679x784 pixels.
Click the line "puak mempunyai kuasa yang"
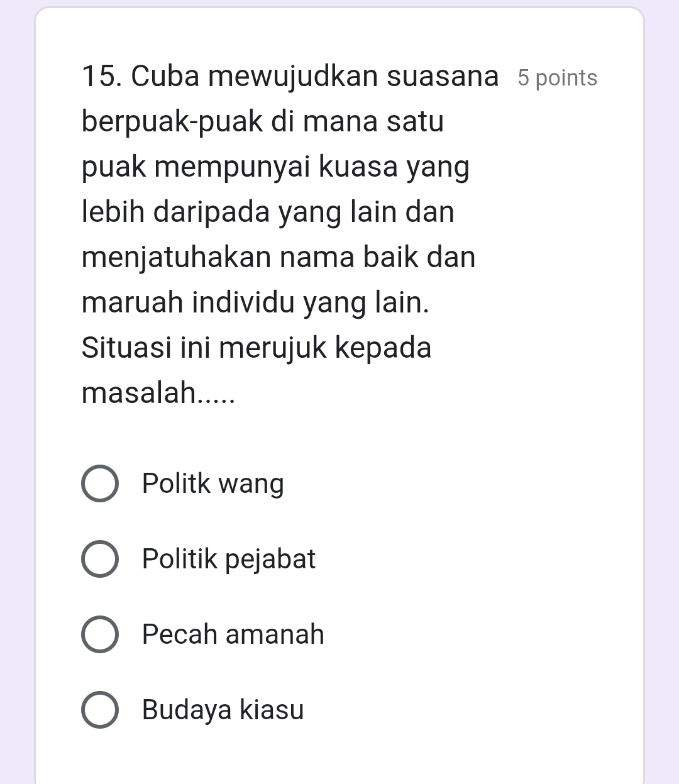[275, 167]
